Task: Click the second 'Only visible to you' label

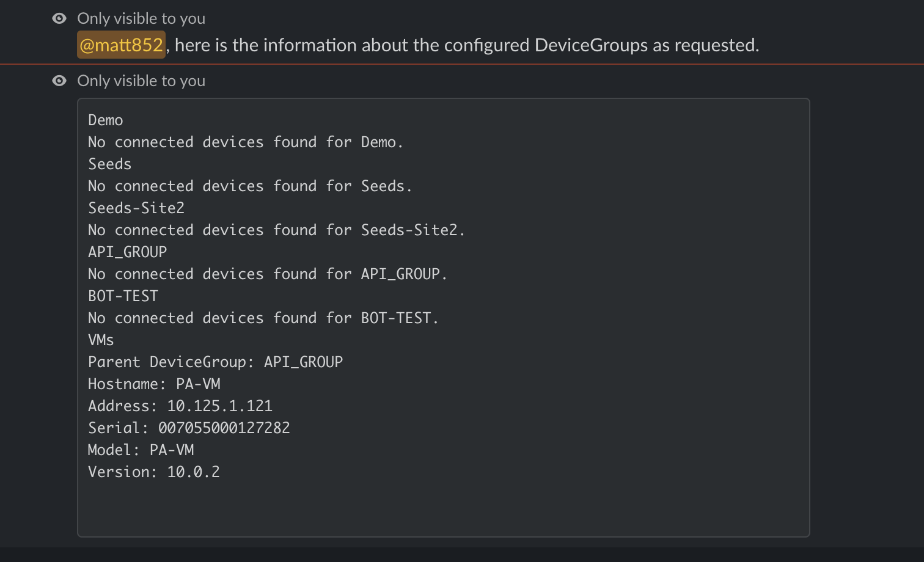Action: point(141,81)
